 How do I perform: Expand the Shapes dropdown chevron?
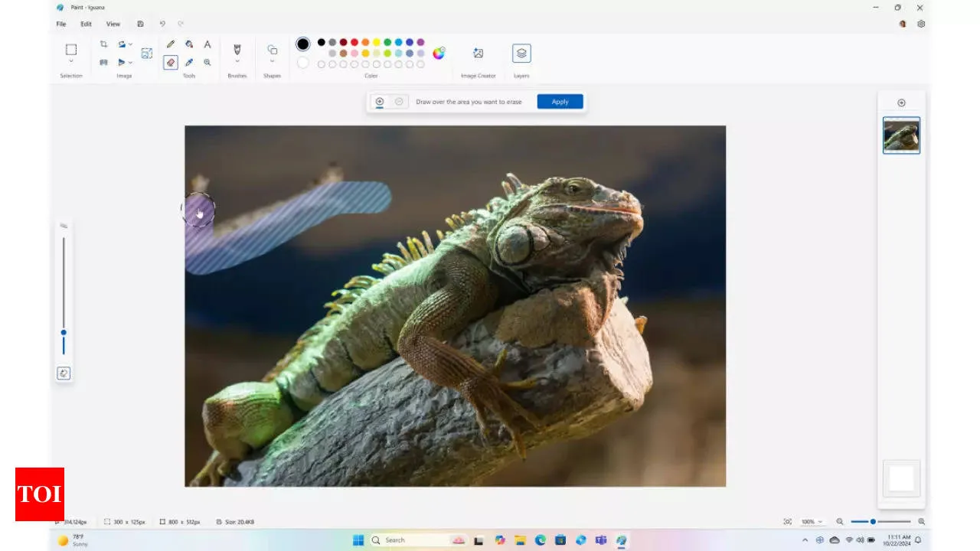(x=272, y=61)
